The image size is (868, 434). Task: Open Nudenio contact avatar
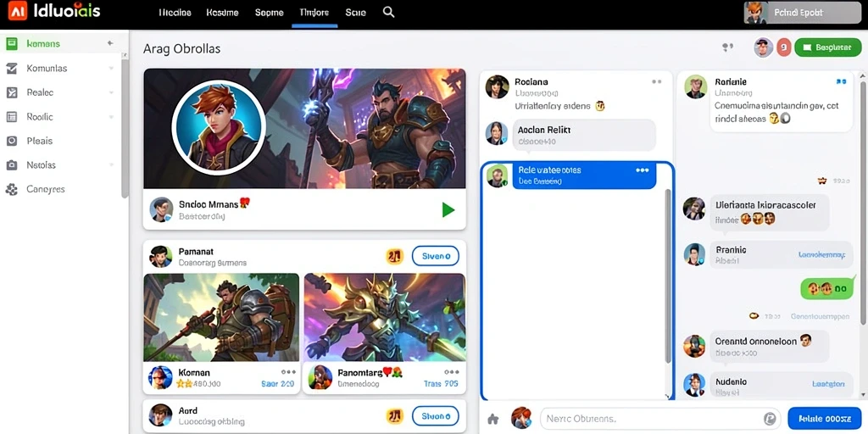pyautogui.click(x=694, y=385)
